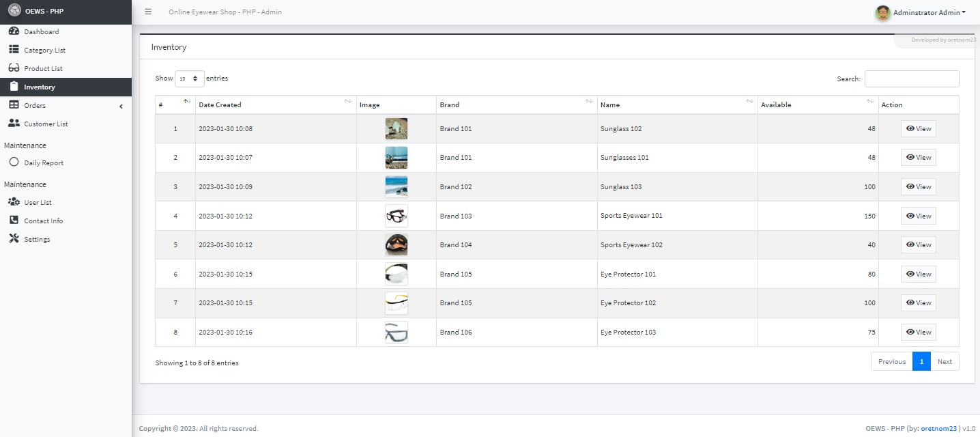Click the Orders table icon

[x=14, y=105]
